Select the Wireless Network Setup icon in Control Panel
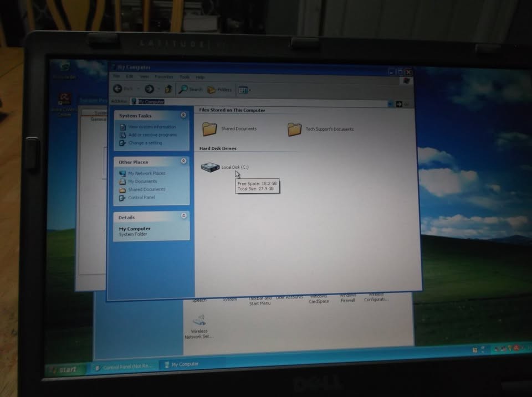The height and width of the screenshot is (397, 532). tap(199, 327)
